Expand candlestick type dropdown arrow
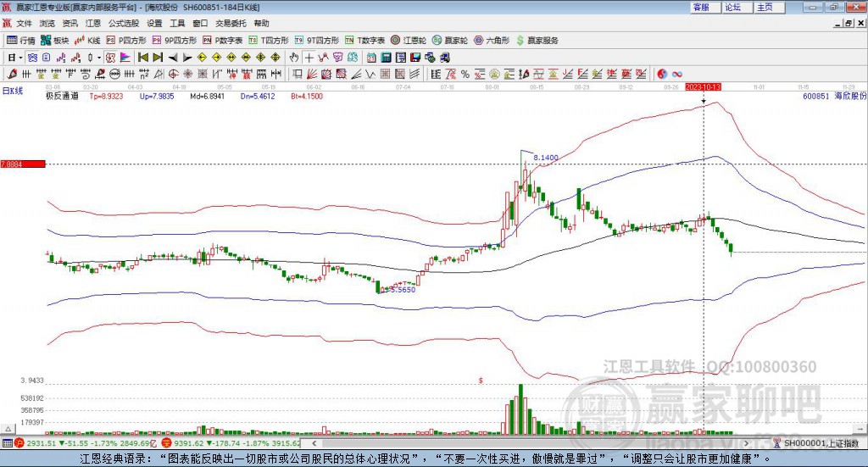868x467 pixels. point(99,58)
